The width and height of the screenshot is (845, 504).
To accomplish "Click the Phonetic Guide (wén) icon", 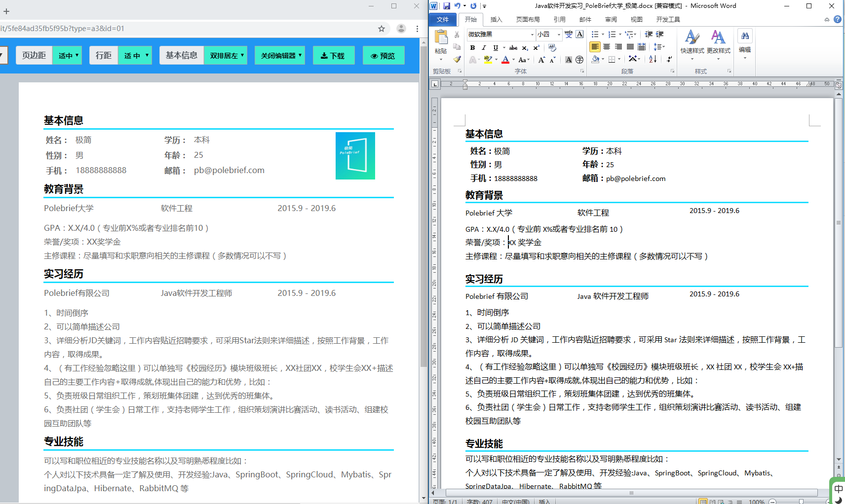I will 569,34.
